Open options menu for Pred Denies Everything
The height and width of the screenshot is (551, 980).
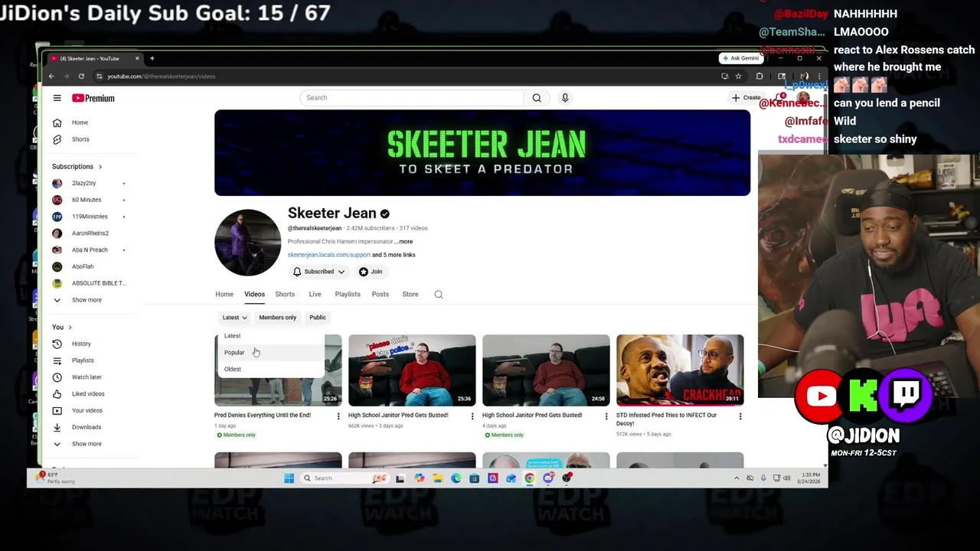point(338,416)
